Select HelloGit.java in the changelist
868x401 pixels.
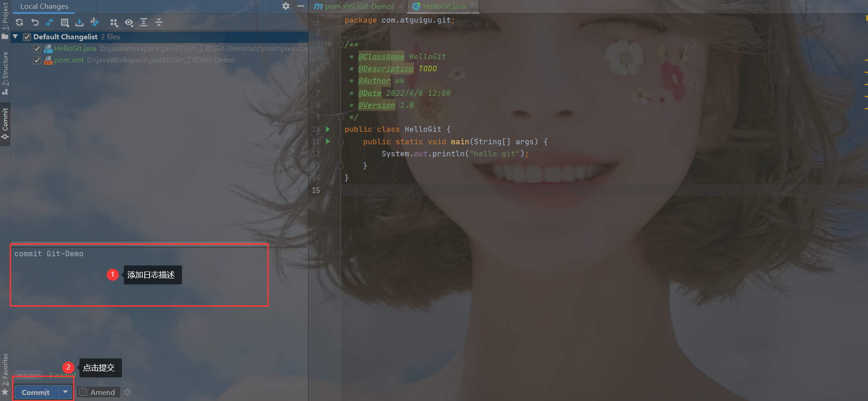[75, 49]
